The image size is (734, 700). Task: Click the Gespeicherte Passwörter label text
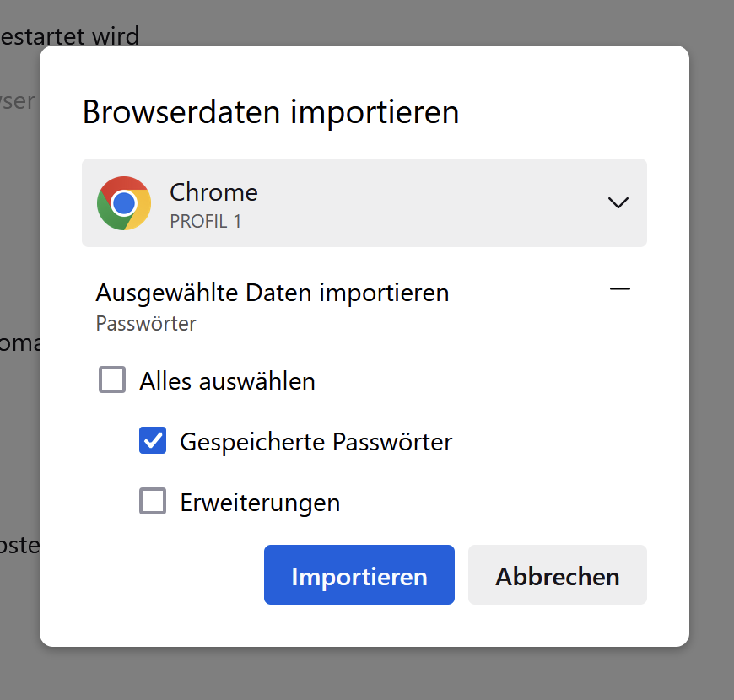pyautogui.click(x=316, y=442)
